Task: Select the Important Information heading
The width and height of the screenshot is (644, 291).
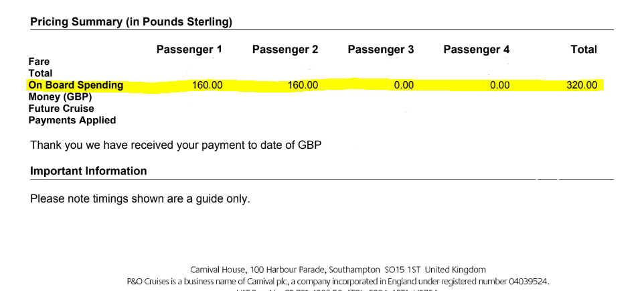Action: (x=88, y=171)
